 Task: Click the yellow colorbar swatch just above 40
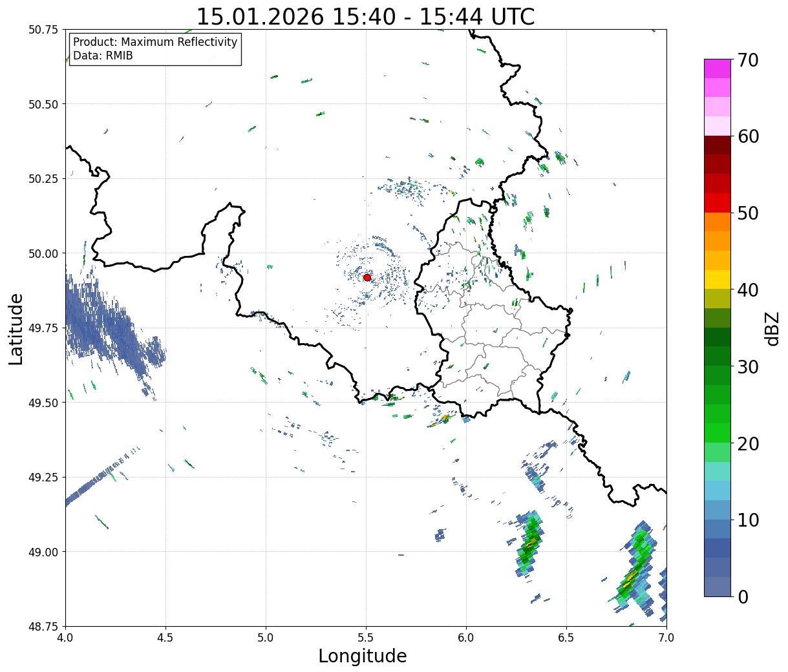coord(718,279)
